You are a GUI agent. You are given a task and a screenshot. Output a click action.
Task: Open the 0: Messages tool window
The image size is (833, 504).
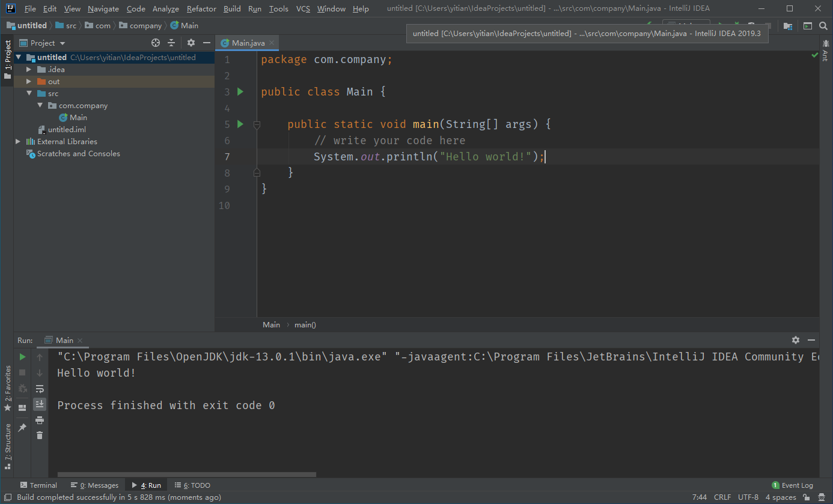(x=94, y=485)
